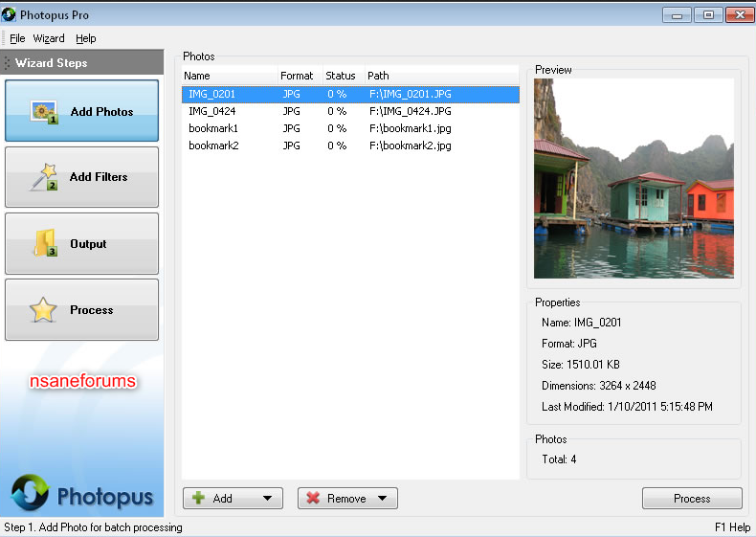Click the Photopus Pro title bar icon
The image size is (756, 537).
click(x=9, y=14)
